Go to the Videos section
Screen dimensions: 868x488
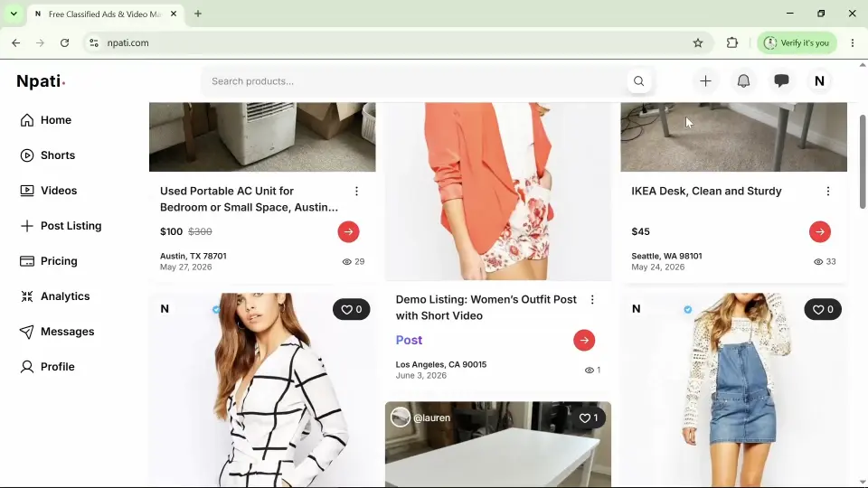click(48, 191)
